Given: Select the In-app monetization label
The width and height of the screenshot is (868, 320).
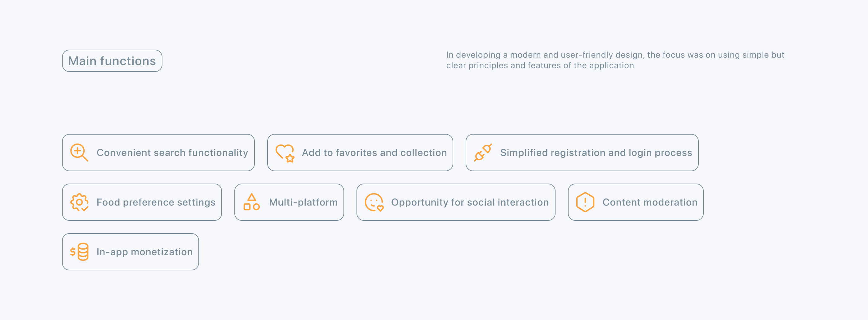Looking at the screenshot, I should (x=144, y=252).
